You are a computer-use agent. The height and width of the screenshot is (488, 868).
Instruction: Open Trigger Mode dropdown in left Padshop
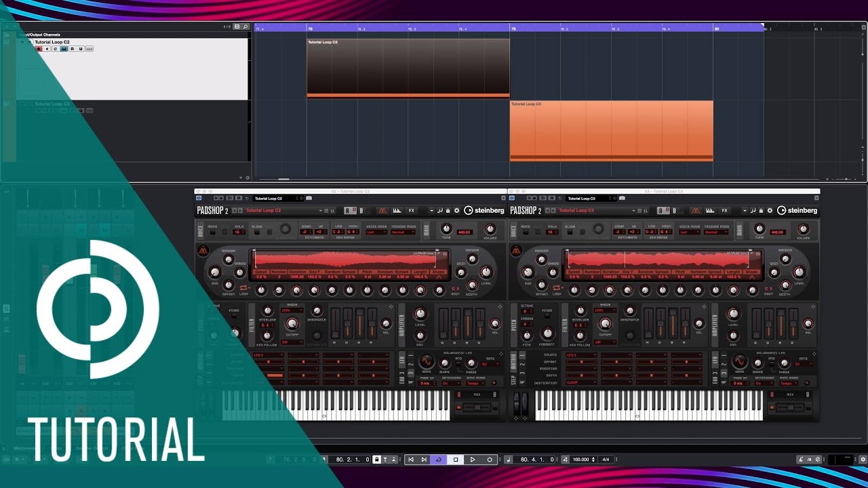click(403, 232)
